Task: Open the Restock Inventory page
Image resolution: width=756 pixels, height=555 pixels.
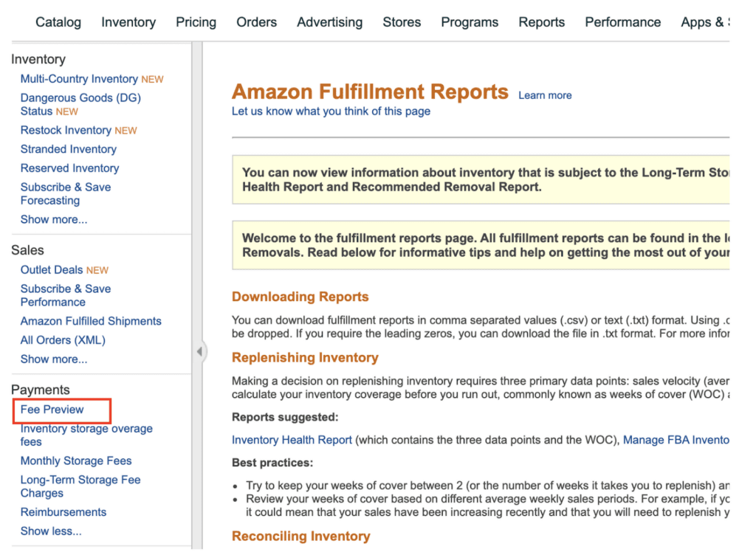Action: coord(66,130)
